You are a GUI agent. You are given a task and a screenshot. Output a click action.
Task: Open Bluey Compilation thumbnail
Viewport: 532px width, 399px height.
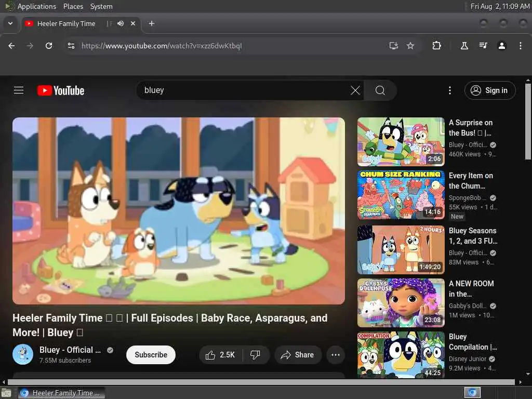(401, 355)
